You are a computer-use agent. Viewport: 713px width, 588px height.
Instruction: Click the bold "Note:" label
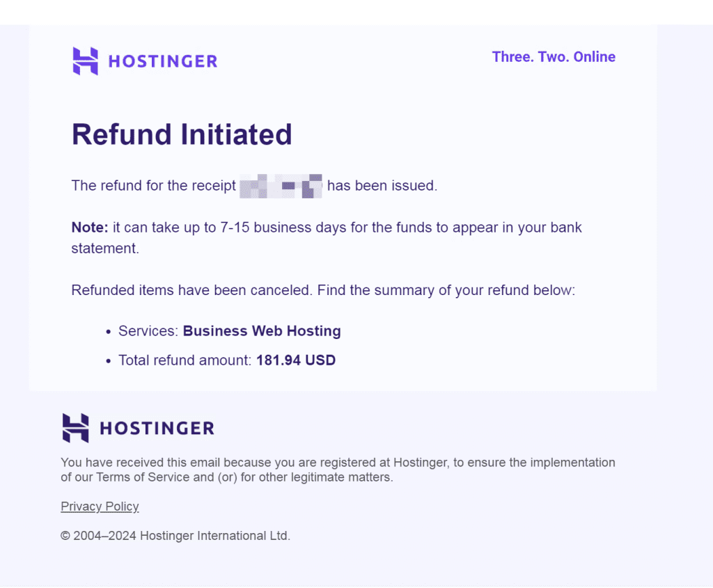click(90, 228)
